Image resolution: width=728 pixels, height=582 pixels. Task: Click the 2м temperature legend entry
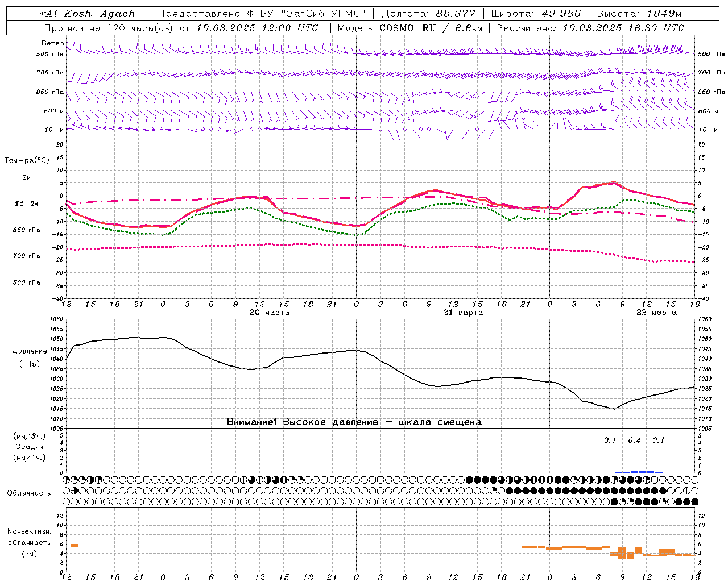pos(27,178)
